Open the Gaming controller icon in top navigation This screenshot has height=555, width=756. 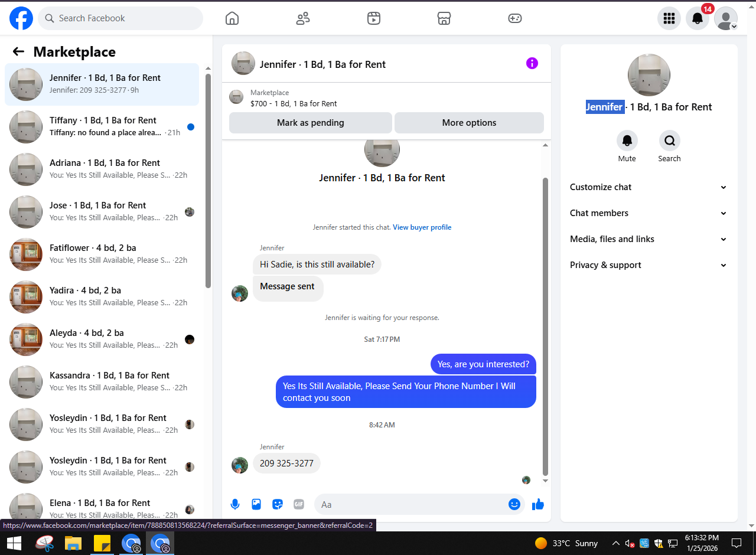[x=515, y=18]
